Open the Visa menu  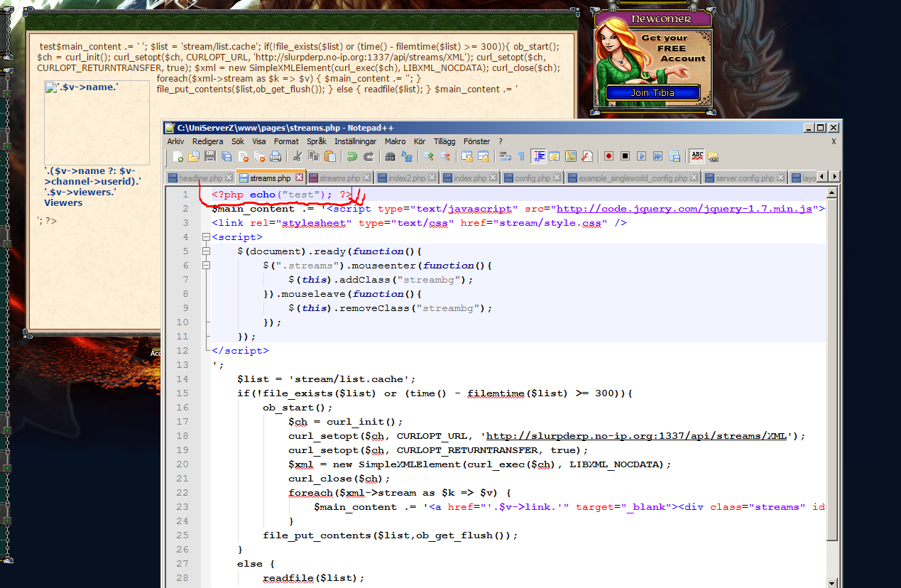tap(259, 141)
